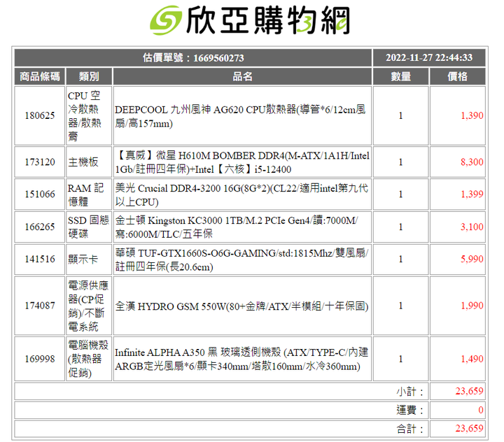Click quantity 1 in the 顯示卡 row
This screenshot has height=442, width=504.
coord(401,259)
